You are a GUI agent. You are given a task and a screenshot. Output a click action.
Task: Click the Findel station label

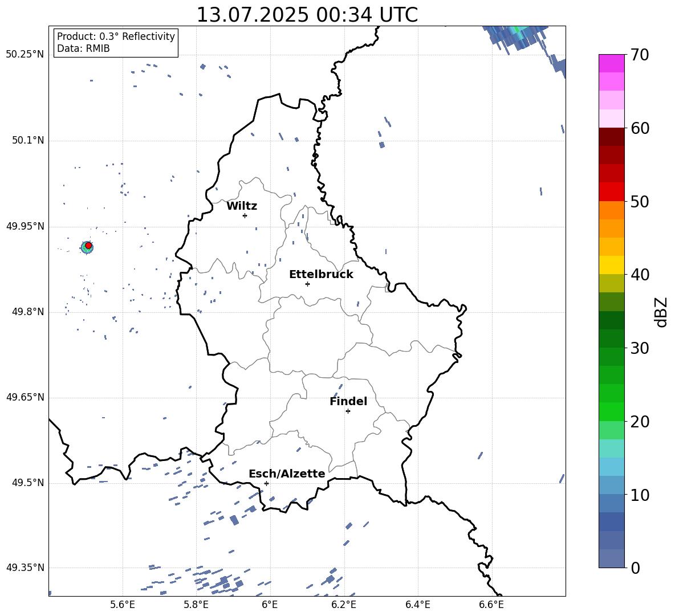(348, 401)
